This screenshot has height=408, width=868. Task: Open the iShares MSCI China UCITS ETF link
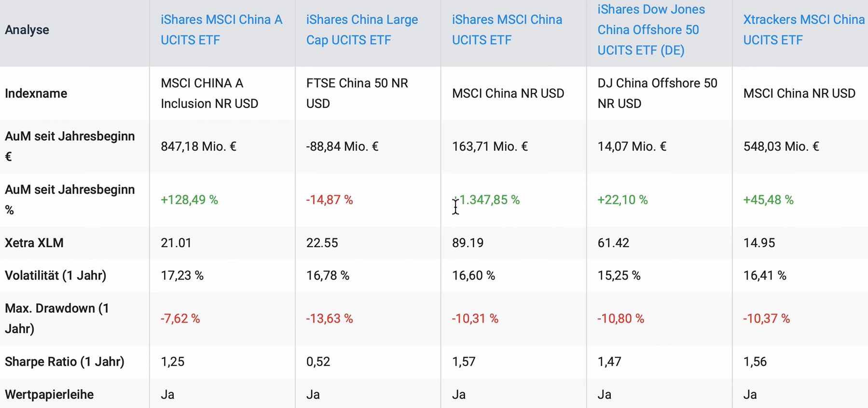tap(507, 30)
